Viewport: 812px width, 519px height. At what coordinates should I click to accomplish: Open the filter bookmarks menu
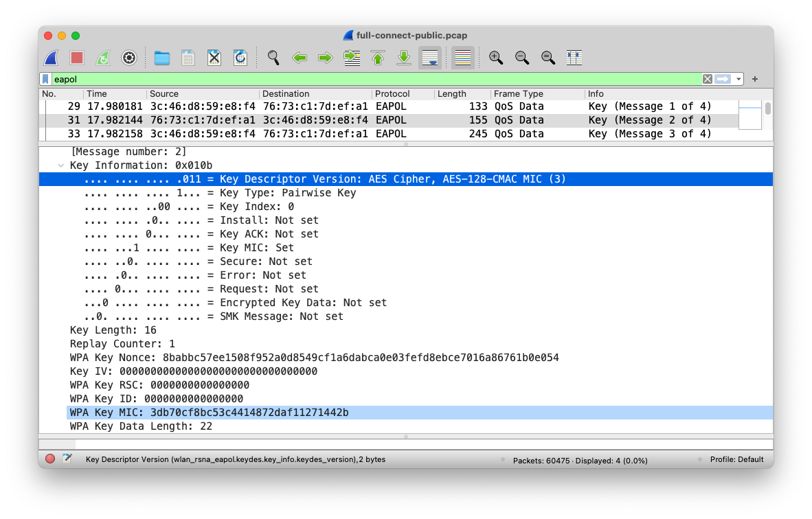click(x=46, y=80)
